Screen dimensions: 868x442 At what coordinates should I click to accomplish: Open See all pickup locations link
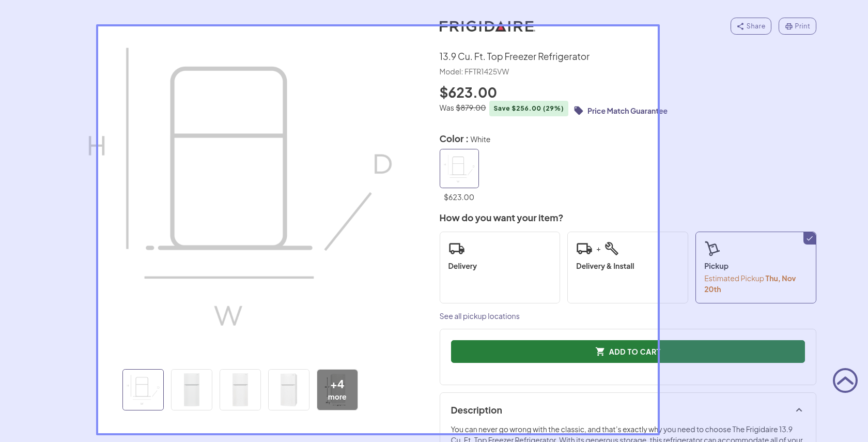(479, 316)
